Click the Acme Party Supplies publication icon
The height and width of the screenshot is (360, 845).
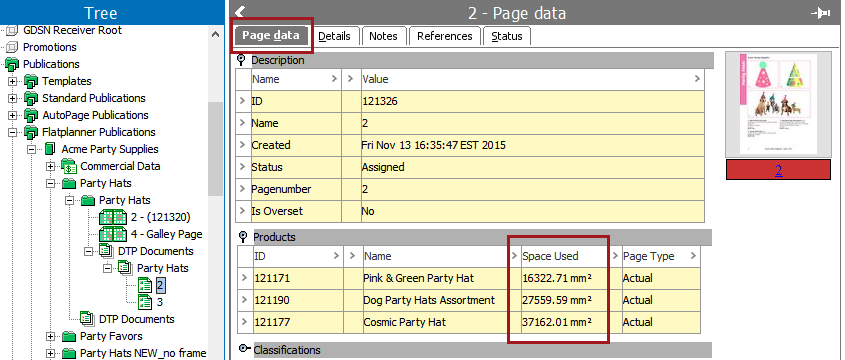(x=50, y=149)
